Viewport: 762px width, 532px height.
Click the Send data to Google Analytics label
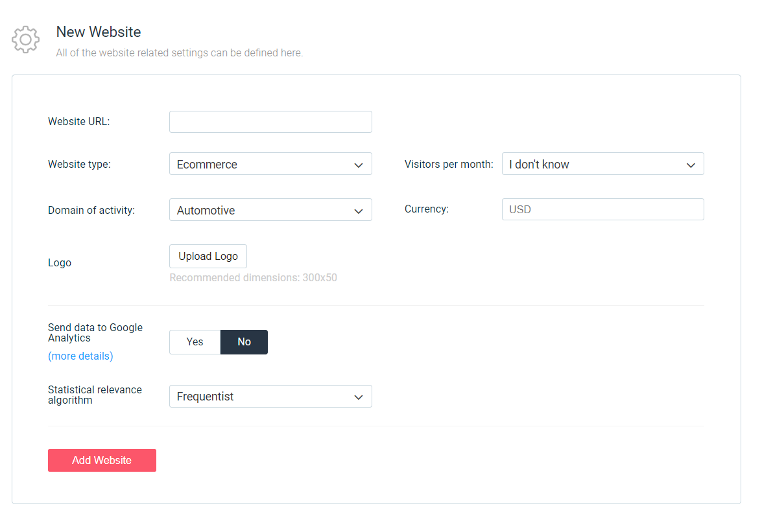coord(95,332)
